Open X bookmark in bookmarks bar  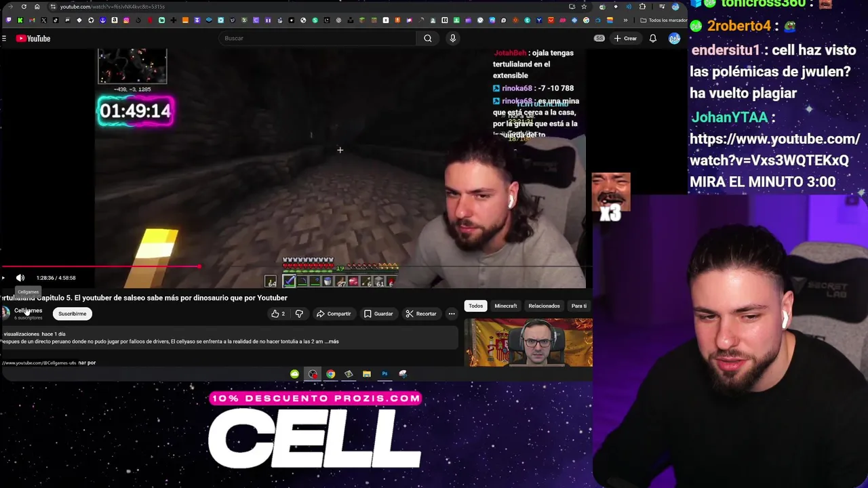click(44, 20)
